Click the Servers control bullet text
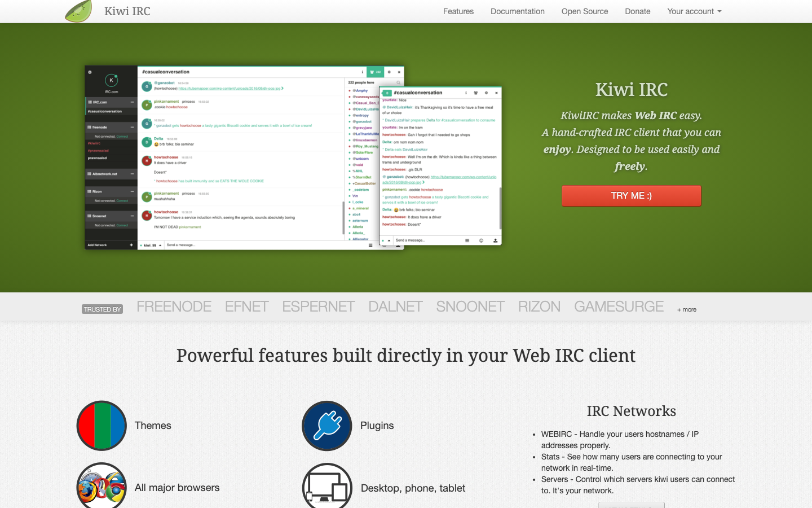This screenshot has height=508, width=812. click(638, 485)
